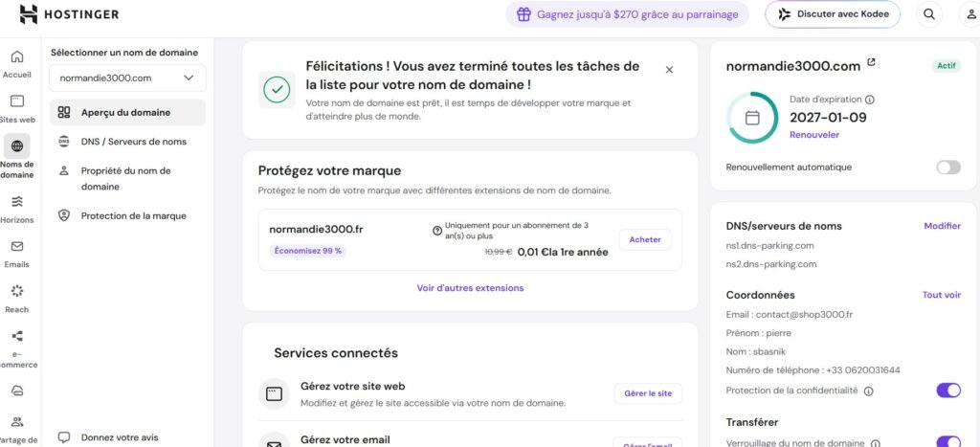Show other extensions via Voir d'autres extensions
Image resolution: width=980 pixels, height=447 pixels.
(470, 288)
